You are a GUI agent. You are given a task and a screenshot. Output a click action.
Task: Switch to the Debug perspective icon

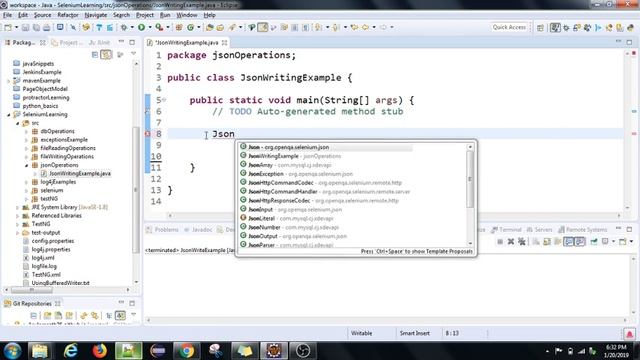pos(566,27)
